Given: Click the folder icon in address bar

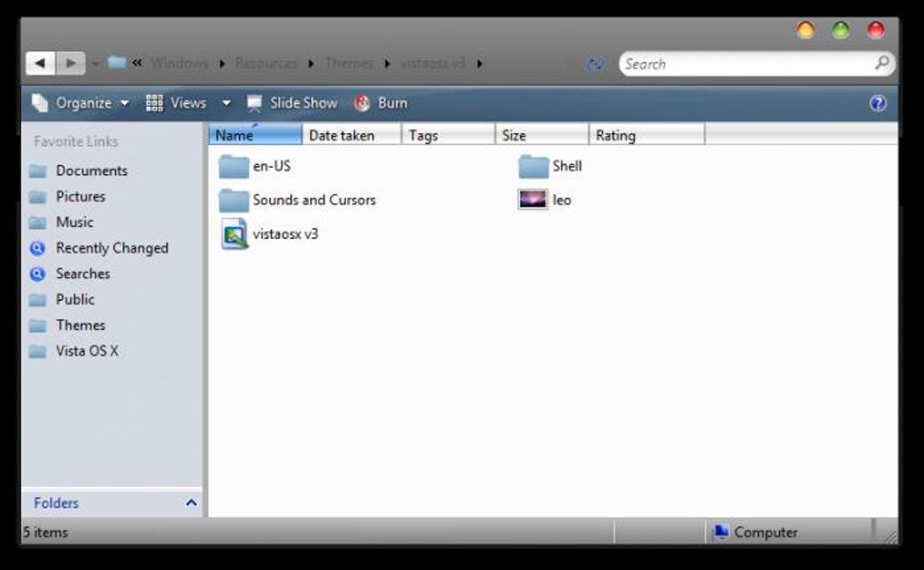Looking at the screenshot, I should (x=117, y=62).
